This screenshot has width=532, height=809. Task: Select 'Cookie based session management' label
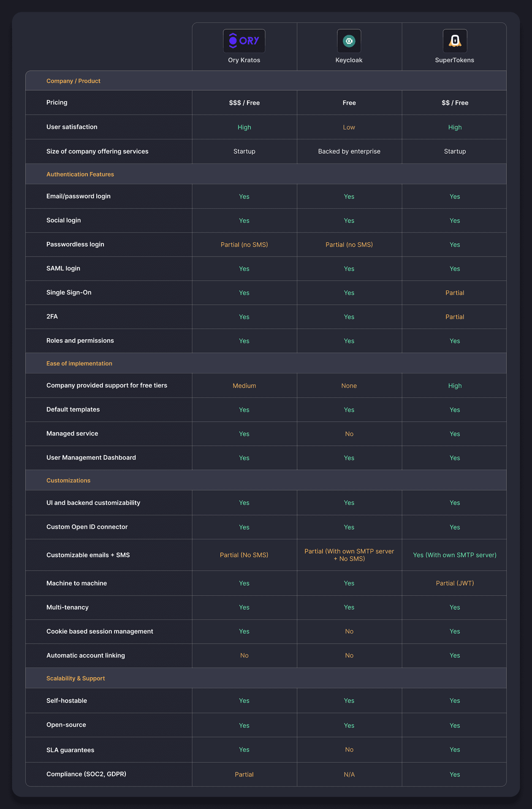coord(100,631)
